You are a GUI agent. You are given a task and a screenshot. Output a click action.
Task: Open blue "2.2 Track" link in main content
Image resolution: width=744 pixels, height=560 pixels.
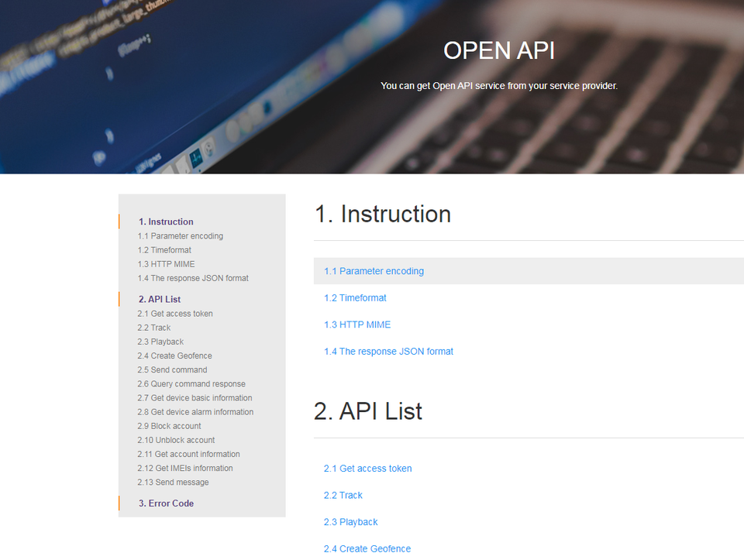[343, 496]
